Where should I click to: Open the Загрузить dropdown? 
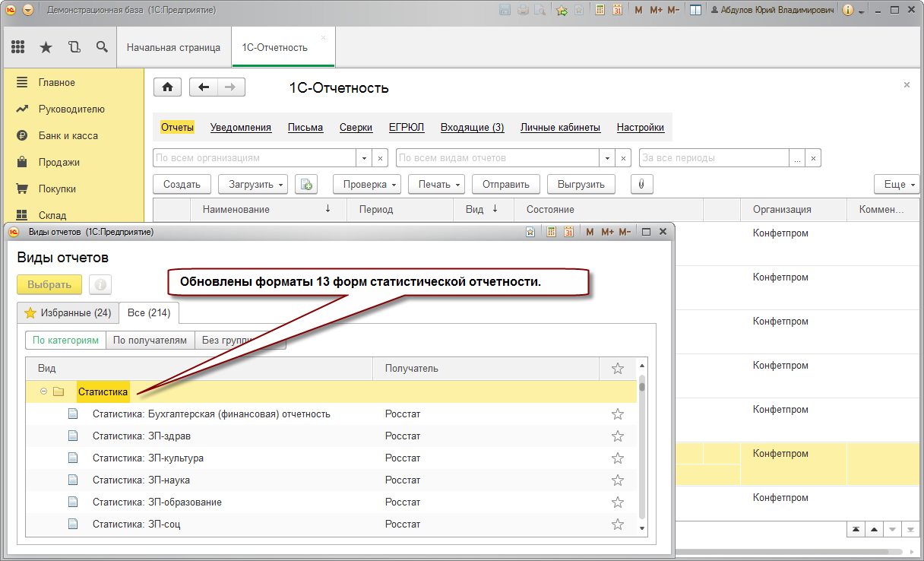(253, 184)
